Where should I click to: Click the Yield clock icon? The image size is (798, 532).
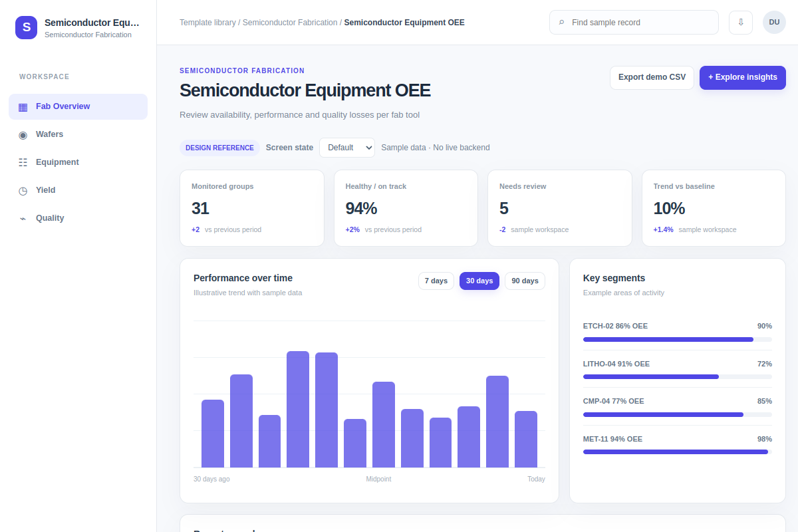pos(23,190)
